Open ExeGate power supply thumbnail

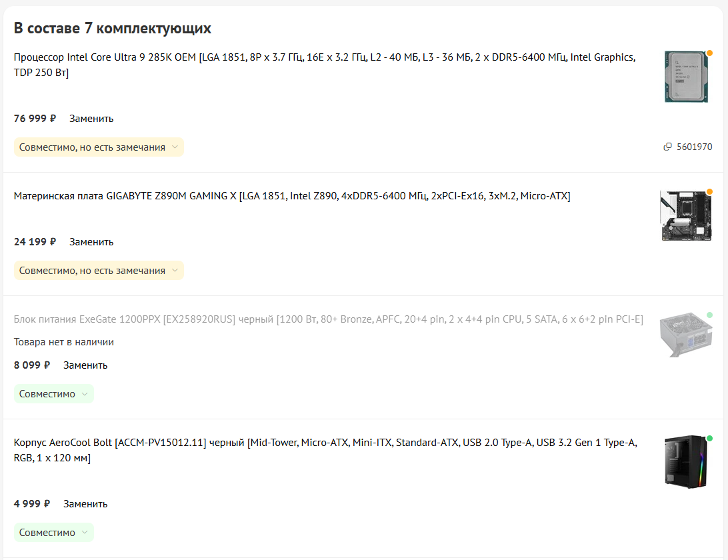pos(686,334)
